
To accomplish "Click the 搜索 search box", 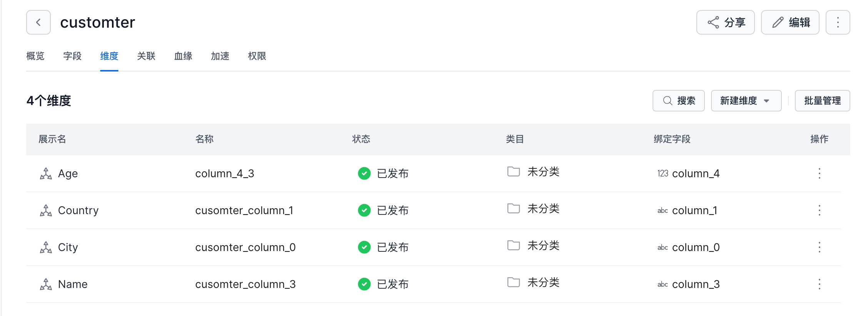I will pyautogui.click(x=678, y=101).
